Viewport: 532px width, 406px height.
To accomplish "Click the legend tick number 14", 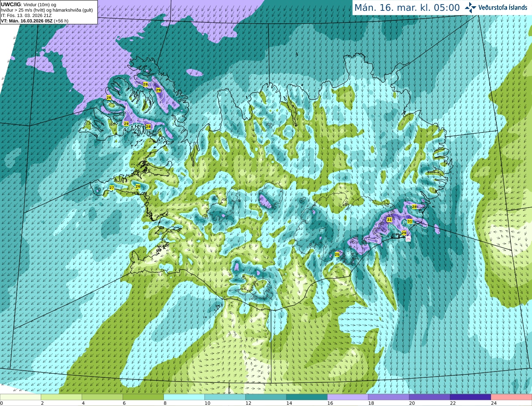I will coord(289,403).
